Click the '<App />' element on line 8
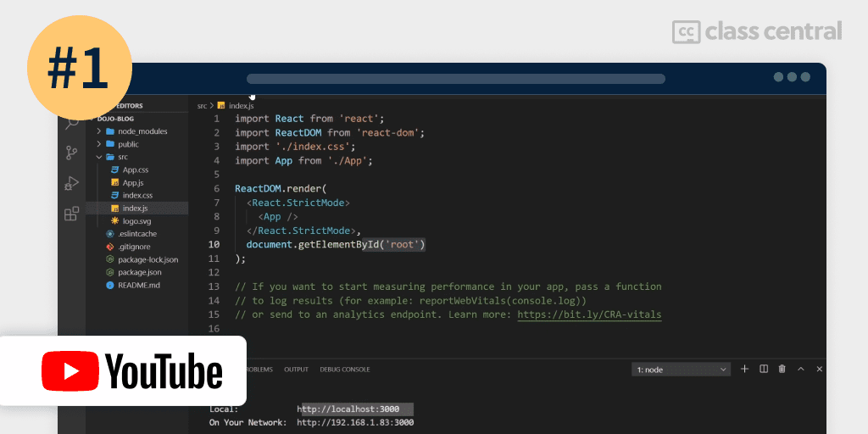868x434 pixels. tap(278, 216)
